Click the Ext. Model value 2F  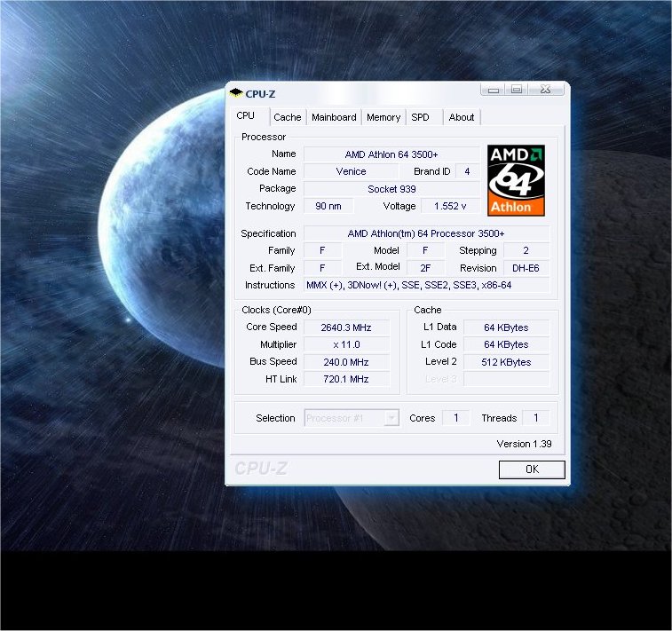(x=425, y=268)
